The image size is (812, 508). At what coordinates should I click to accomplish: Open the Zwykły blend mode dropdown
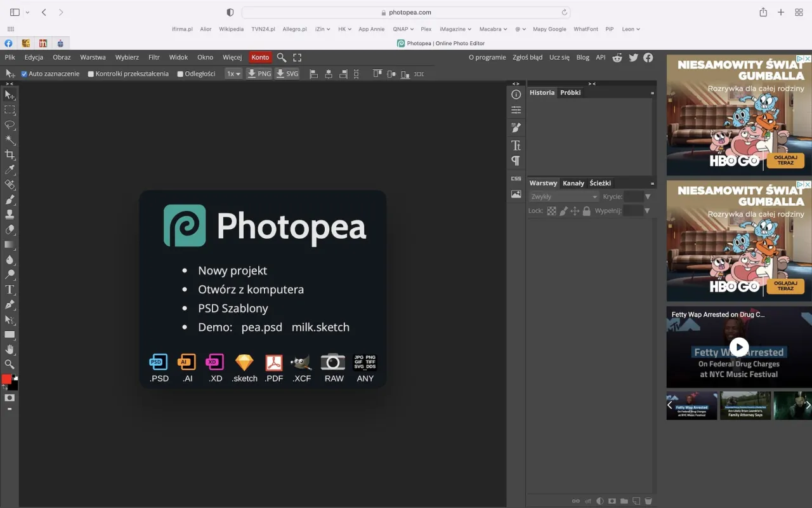point(563,196)
